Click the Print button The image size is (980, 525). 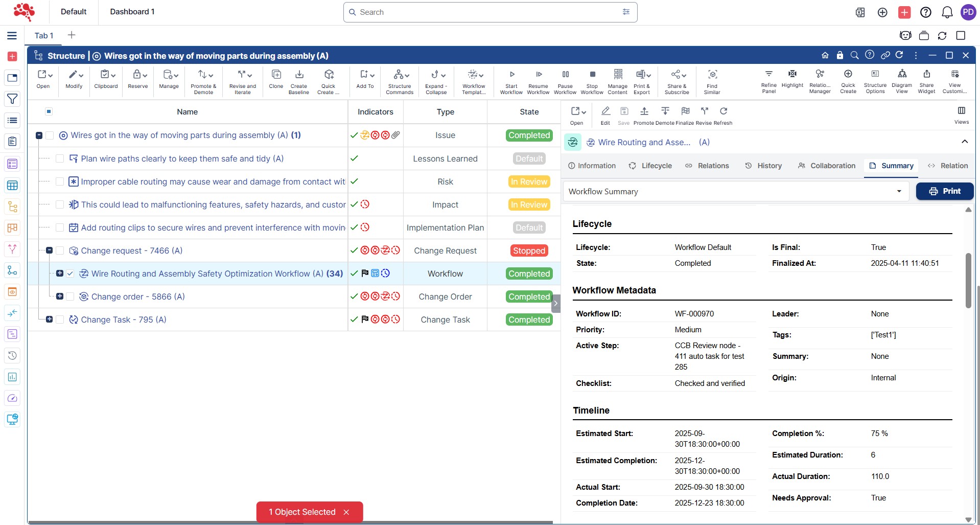(x=944, y=191)
